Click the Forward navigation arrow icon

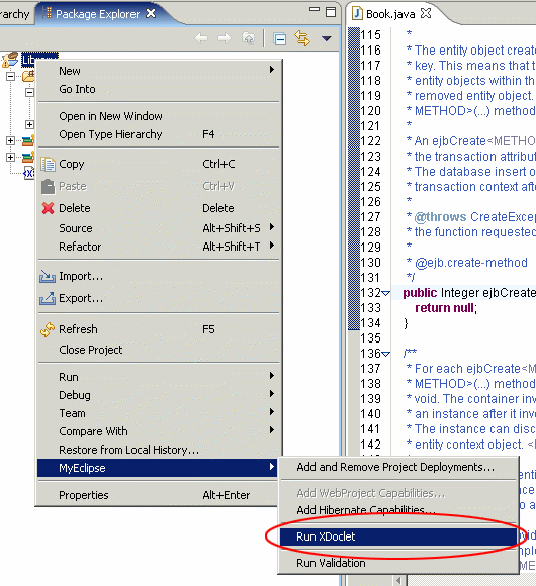(224, 38)
